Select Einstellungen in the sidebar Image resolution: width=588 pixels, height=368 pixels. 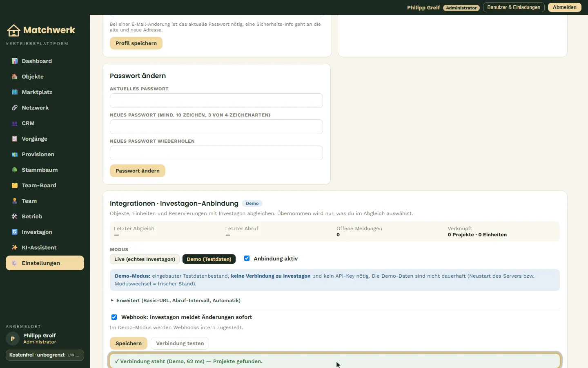(45, 263)
